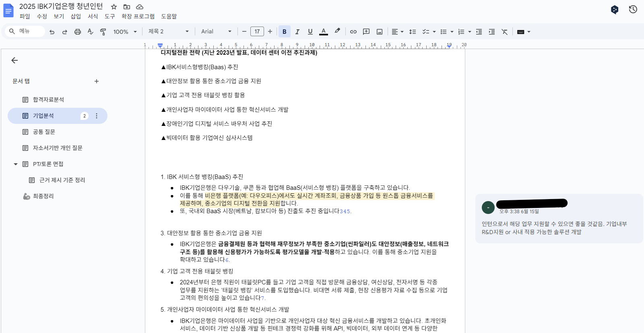Toggle bold formatting

point(285,32)
